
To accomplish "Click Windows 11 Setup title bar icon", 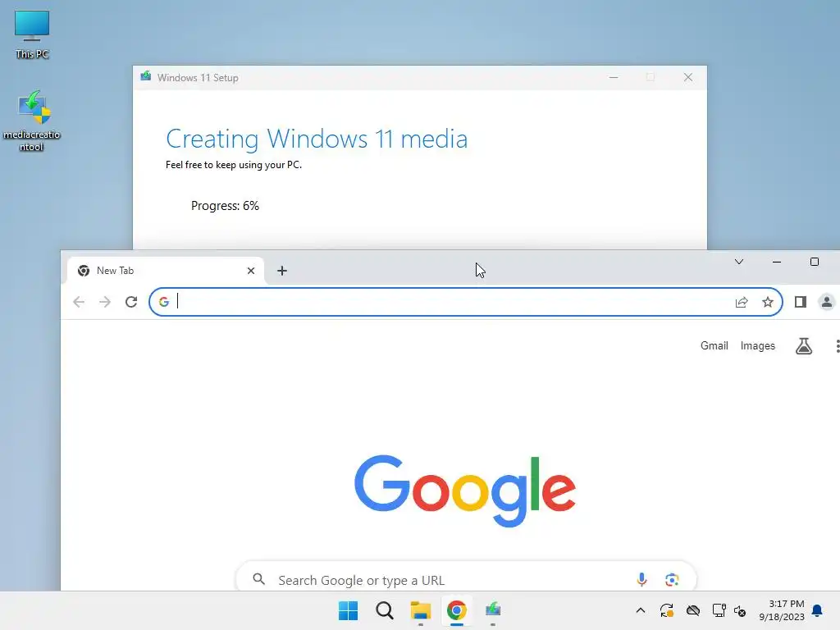I will (146, 76).
